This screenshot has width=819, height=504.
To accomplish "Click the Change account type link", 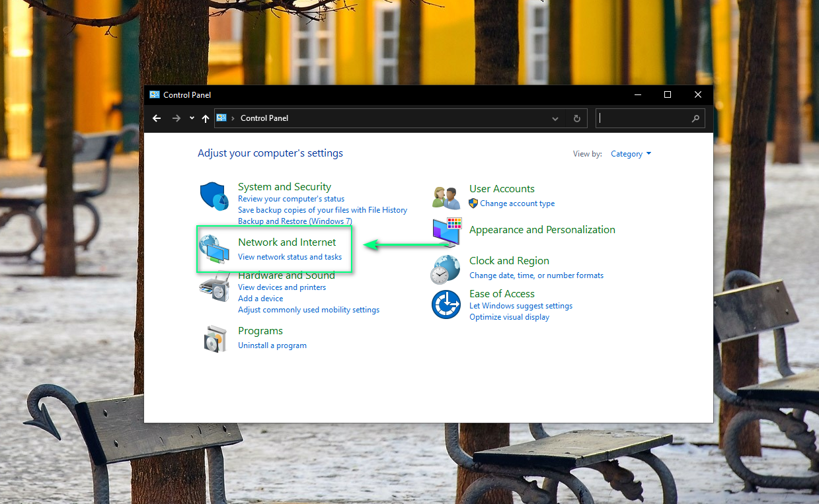I will [x=517, y=203].
